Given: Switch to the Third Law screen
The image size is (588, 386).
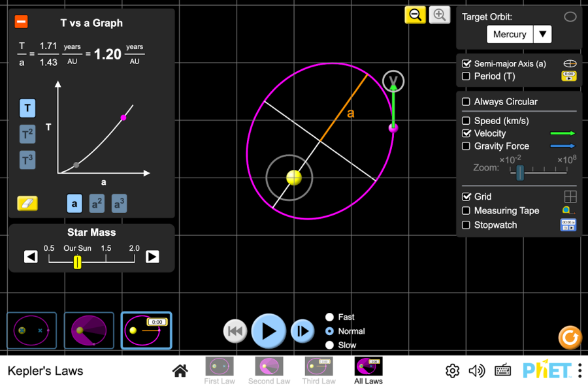Looking at the screenshot, I should [x=319, y=370].
